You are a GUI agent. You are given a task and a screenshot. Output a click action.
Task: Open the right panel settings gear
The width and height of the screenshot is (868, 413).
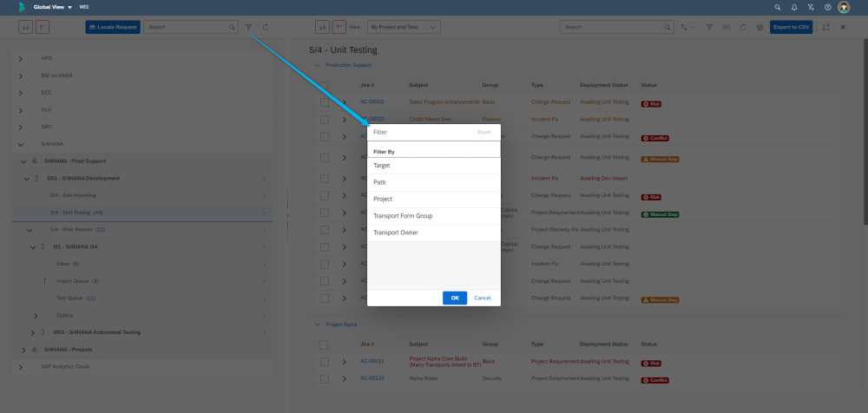point(759,27)
